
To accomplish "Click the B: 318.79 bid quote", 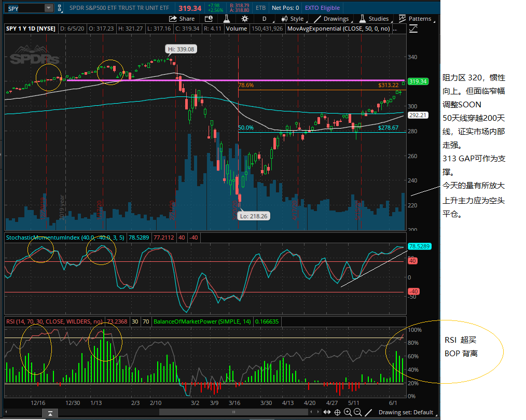I will coord(240,6).
